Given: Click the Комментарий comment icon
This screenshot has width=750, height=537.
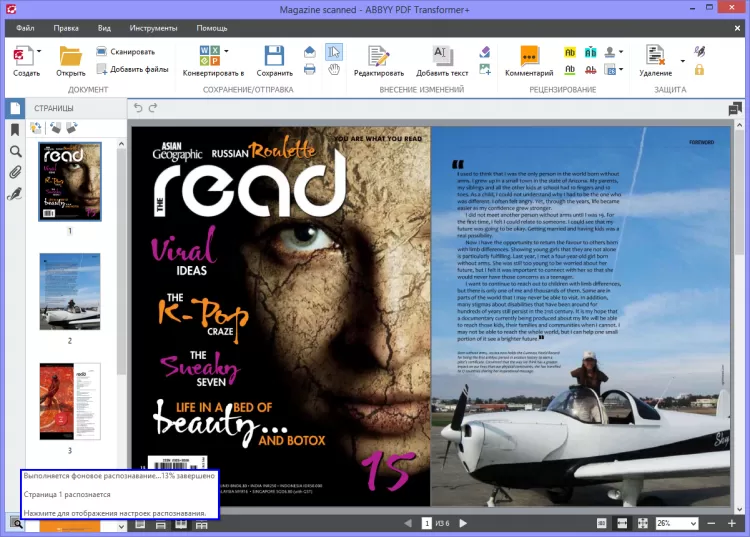Looking at the screenshot, I should click(529, 56).
